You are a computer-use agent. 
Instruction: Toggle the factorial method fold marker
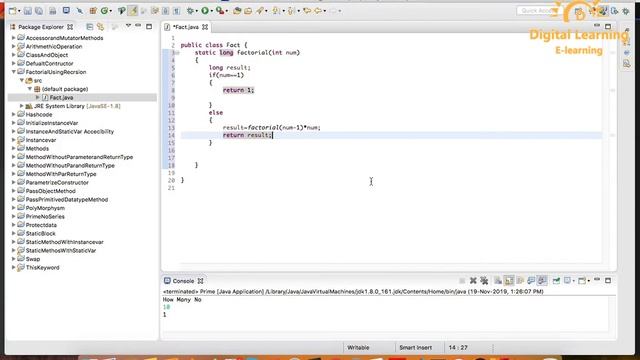click(x=177, y=53)
